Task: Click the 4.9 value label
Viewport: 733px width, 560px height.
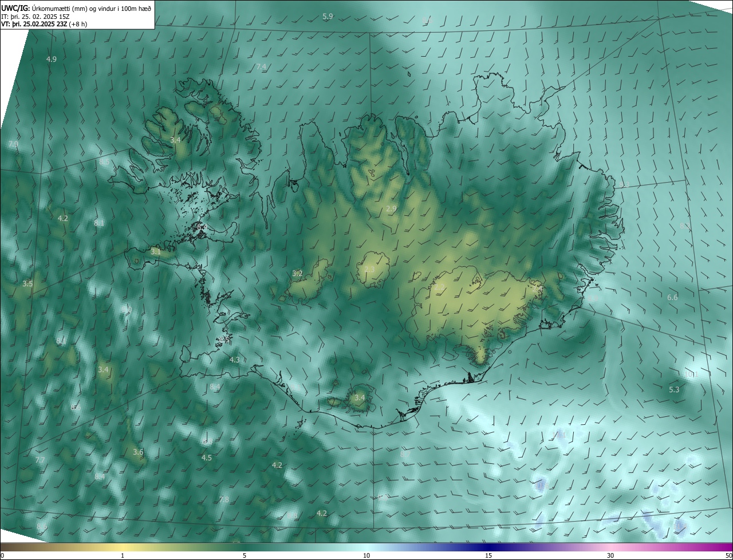Action: [x=52, y=60]
